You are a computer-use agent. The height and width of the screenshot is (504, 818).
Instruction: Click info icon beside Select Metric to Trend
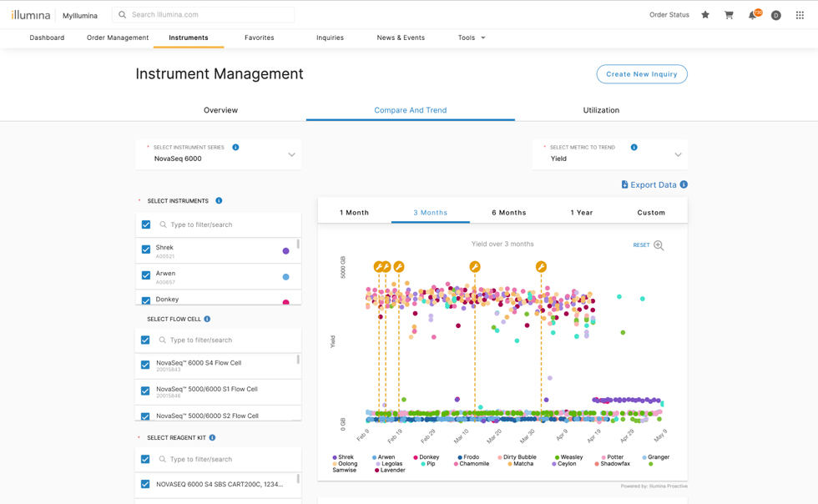click(x=634, y=148)
